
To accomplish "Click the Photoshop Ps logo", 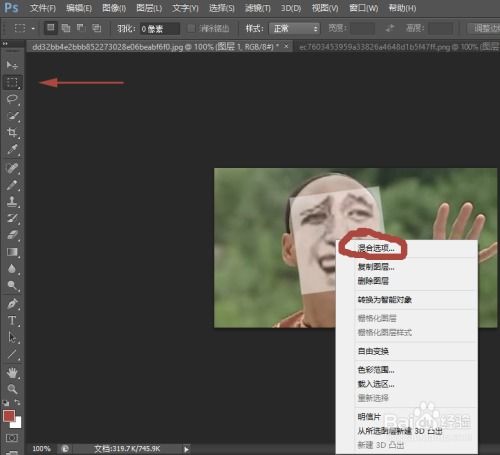I will pos(11,7).
